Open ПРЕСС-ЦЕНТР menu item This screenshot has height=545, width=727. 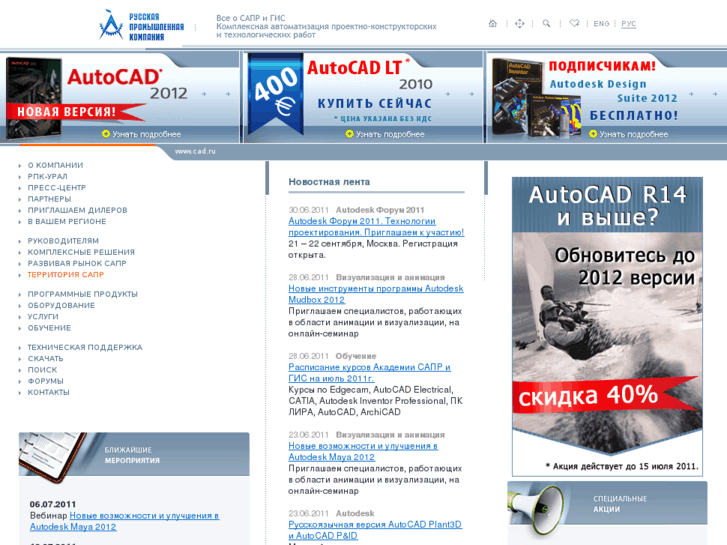tap(57, 187)
